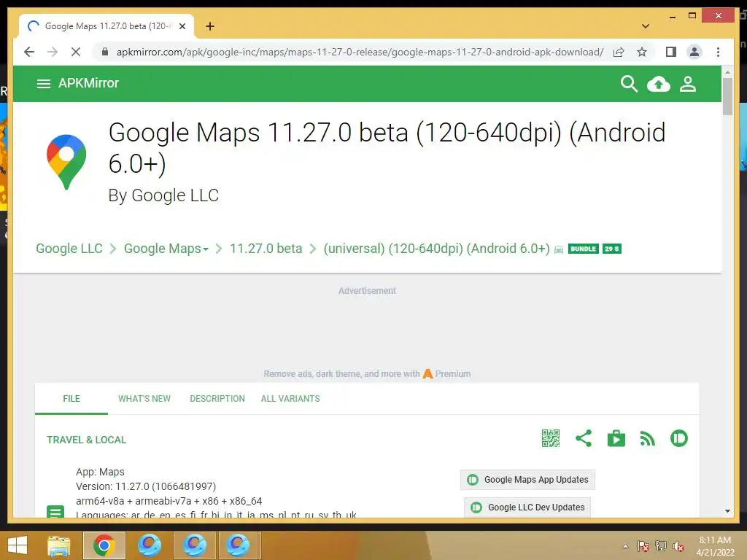Click the Pushbullet icon beside RSS

(x=679, y=438)
